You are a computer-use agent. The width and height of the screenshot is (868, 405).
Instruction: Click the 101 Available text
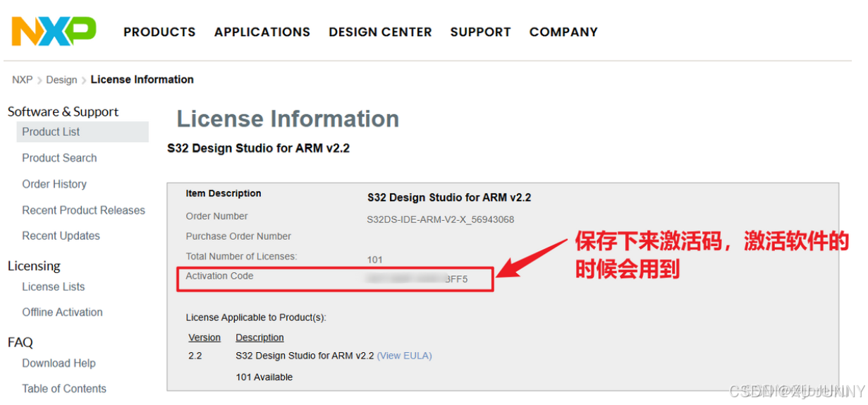(264, 377)
